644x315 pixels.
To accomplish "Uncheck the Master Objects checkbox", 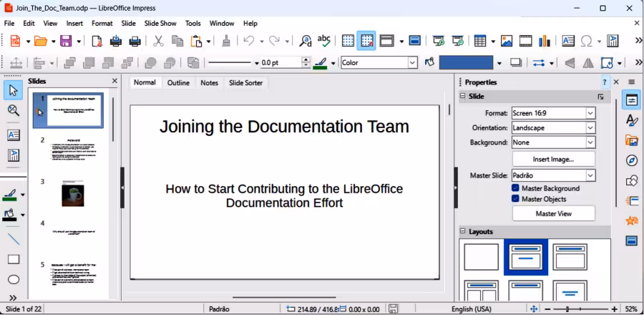I will click(515, 199).
